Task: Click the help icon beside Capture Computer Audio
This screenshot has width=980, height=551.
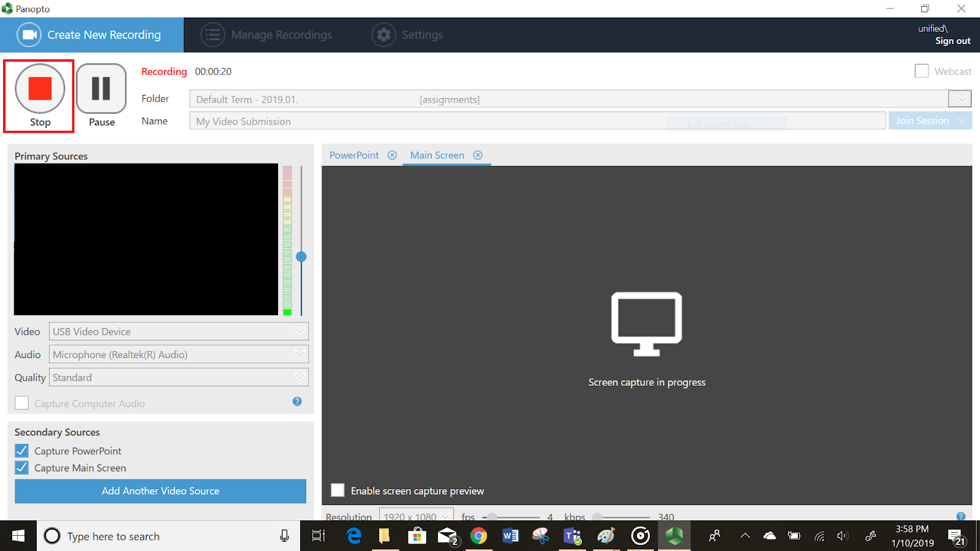Action: (x=297, y=402)
